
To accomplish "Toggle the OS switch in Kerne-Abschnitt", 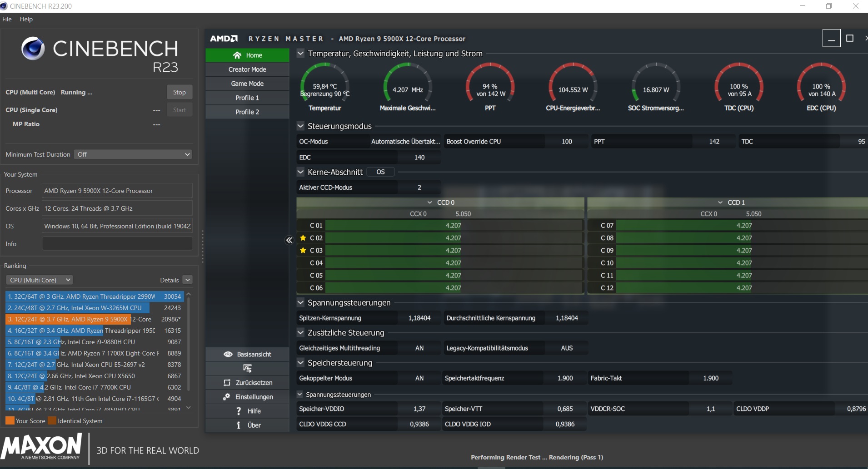I will coord(380,172).
